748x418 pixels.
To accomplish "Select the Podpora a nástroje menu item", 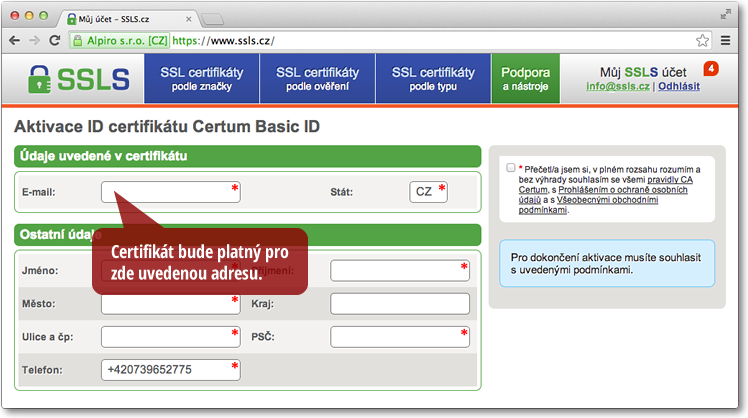I will pyautogui.click(x=525, y=79).
